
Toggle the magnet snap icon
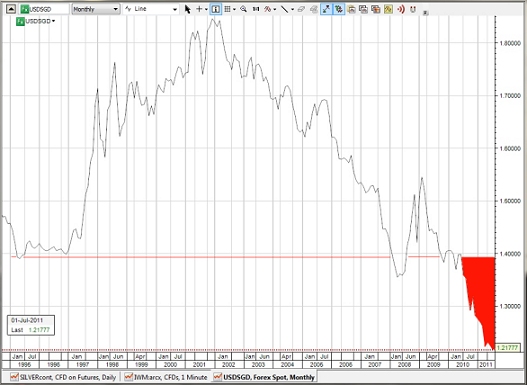click(413, 9)
